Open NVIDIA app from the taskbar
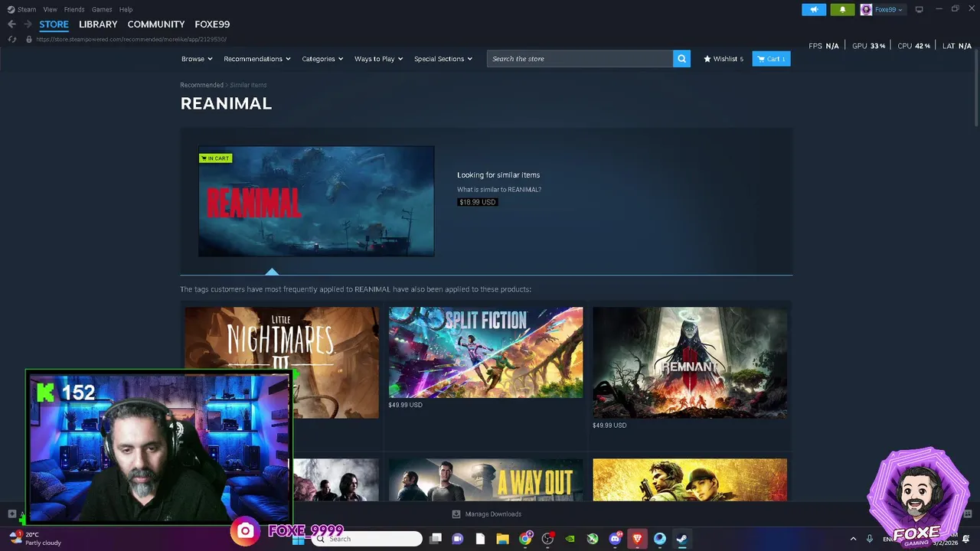The width and height of the screenshot is (980, 551). pos(570,539)
